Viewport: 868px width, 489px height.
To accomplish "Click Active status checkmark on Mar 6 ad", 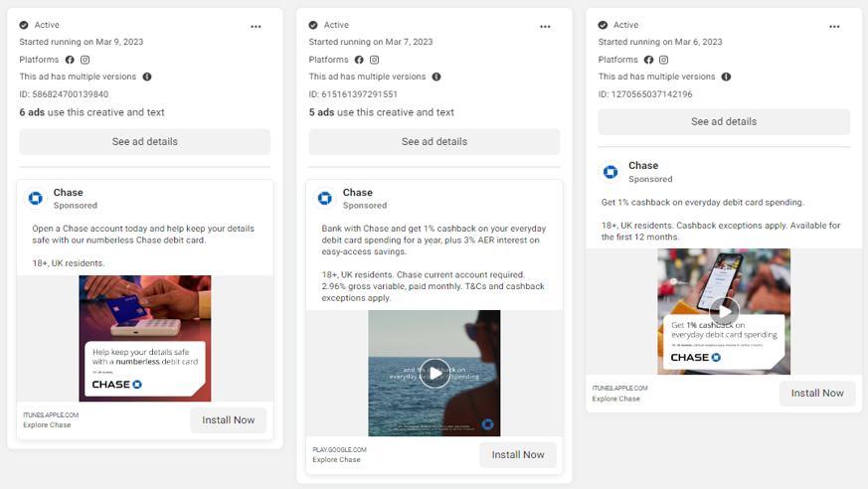I will pyautogui.click(x=603, y=25).
